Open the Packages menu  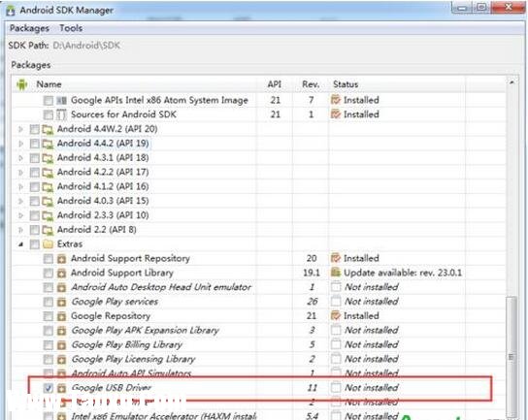point(29,28)
